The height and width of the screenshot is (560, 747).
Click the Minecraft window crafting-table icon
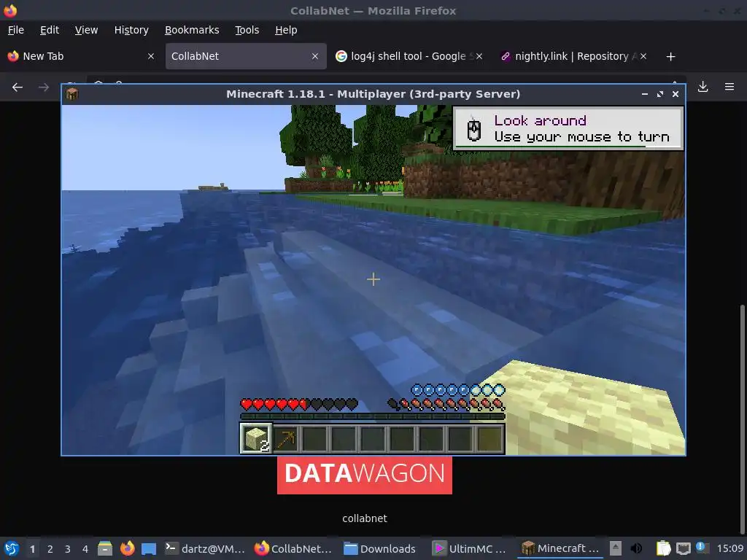pos(72,94)
